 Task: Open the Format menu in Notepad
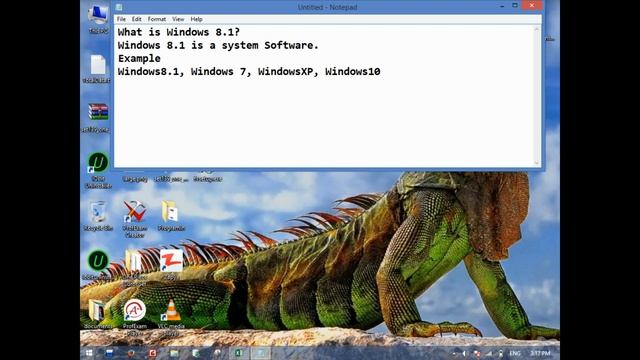pos(157,19)
